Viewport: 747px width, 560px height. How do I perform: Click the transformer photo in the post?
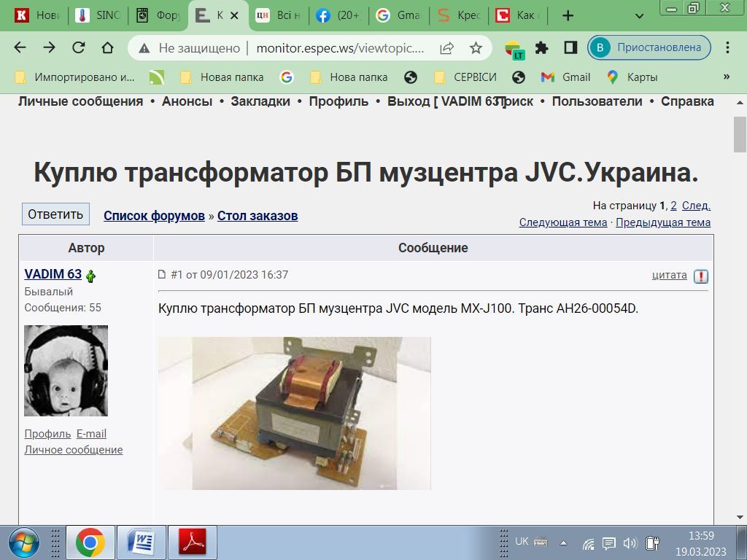tap(295, 413)
